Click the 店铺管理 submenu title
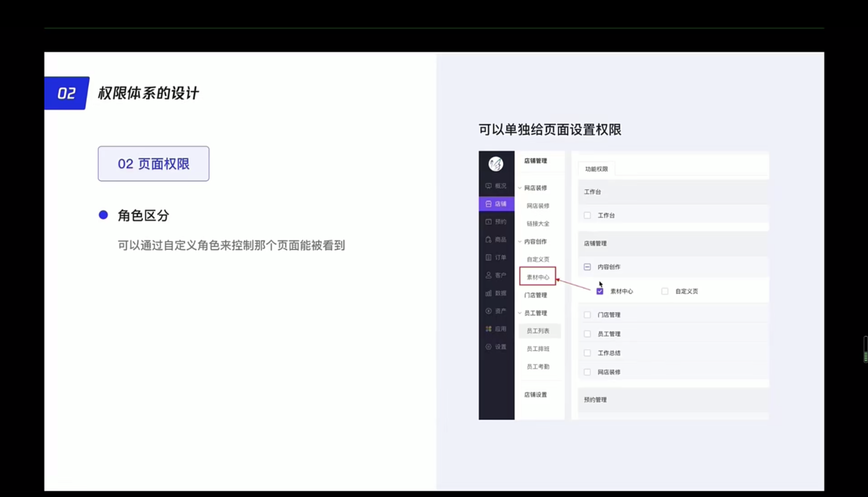 [536, 161]
